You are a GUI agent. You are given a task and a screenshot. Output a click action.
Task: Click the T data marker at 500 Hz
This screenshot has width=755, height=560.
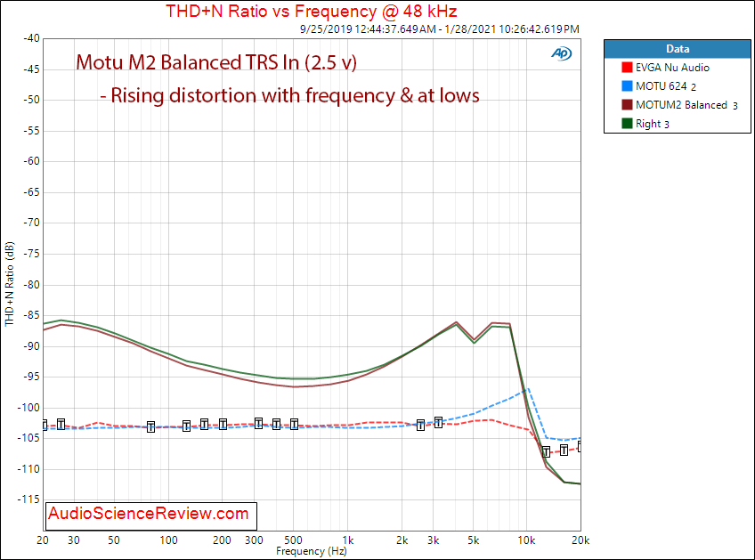tap(294, 425)
